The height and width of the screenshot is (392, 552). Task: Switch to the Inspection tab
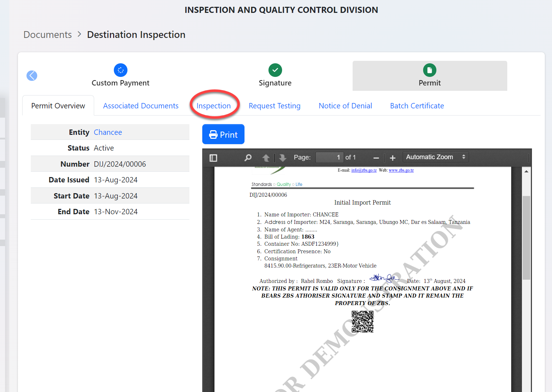click(x=214, y=106)
